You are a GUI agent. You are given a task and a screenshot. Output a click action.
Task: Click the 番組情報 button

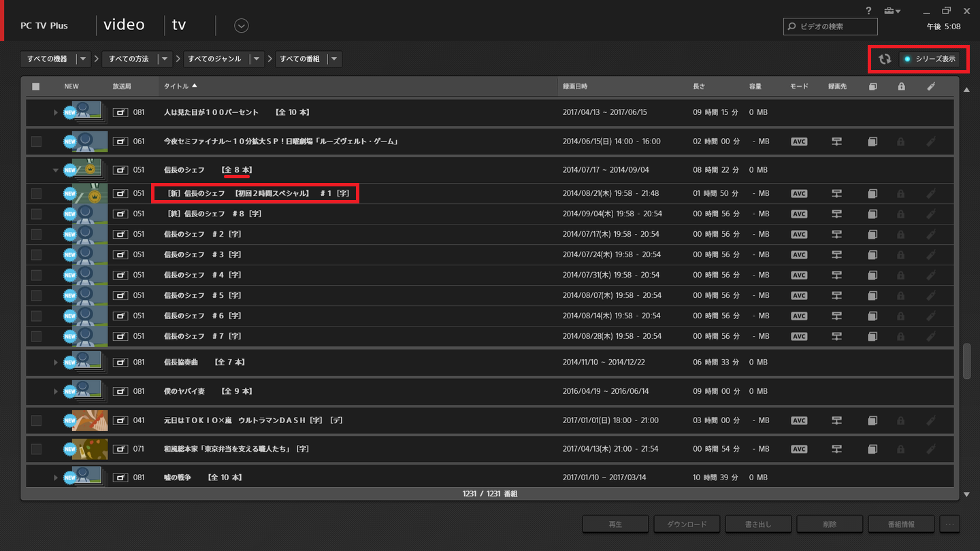[901, 524]
